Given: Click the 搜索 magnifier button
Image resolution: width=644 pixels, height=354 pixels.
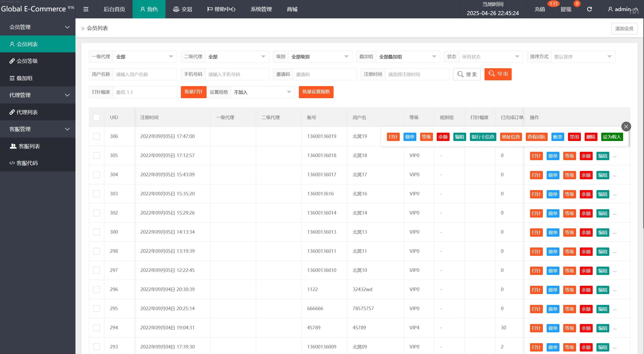Looking at the screenshot, I should 467,74.
